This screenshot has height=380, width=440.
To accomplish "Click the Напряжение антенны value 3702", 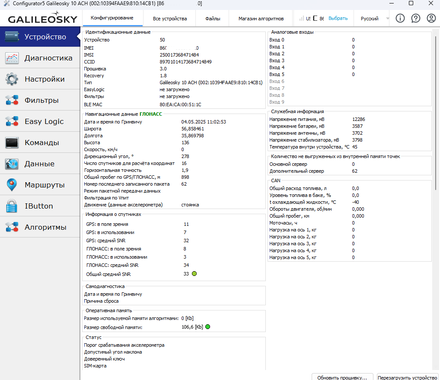I will pyautogui.click(x=357, y=133).
